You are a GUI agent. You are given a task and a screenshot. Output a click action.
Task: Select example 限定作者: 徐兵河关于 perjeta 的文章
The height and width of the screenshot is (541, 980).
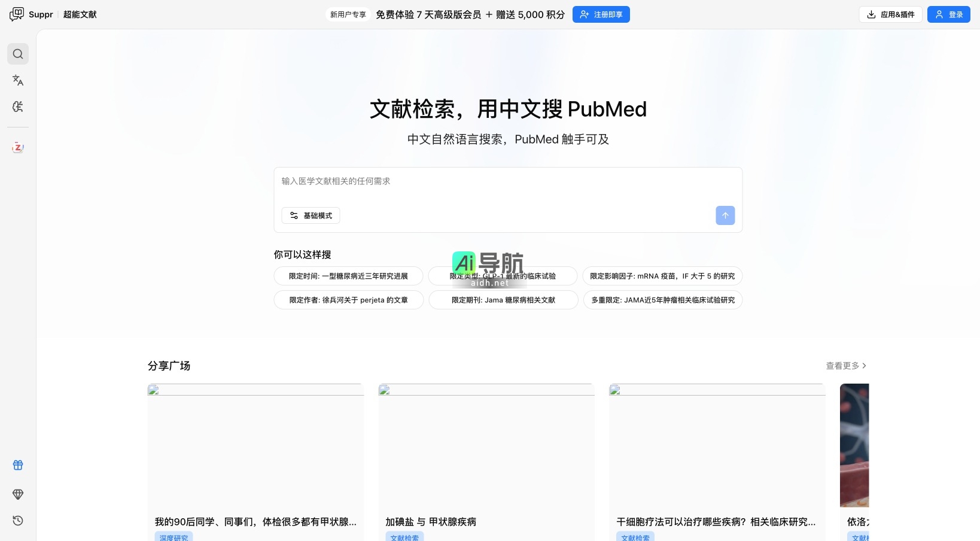coord(348,300)
